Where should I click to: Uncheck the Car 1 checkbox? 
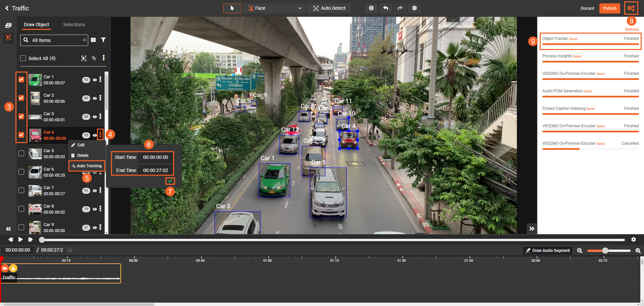(21, 80)
